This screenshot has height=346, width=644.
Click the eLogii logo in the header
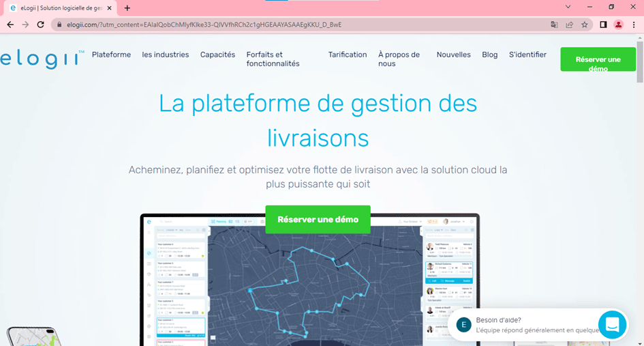tap(42, 59)
